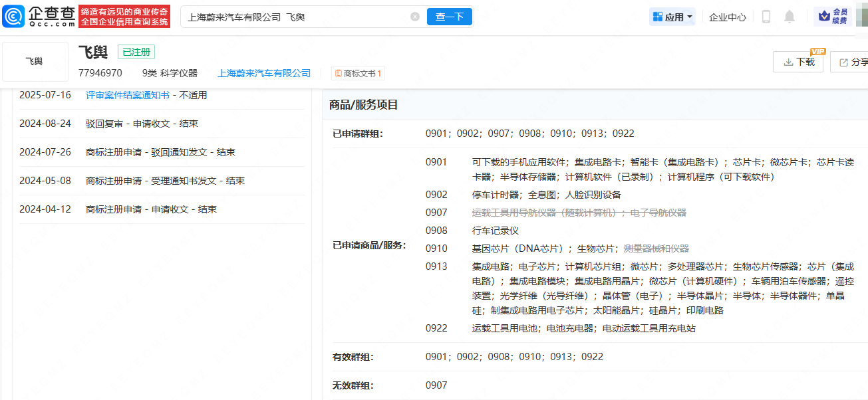The width and height of the screenshot is (868, 400).
Task: Open the 评审案件结案通知书 link
Action: 128,95
